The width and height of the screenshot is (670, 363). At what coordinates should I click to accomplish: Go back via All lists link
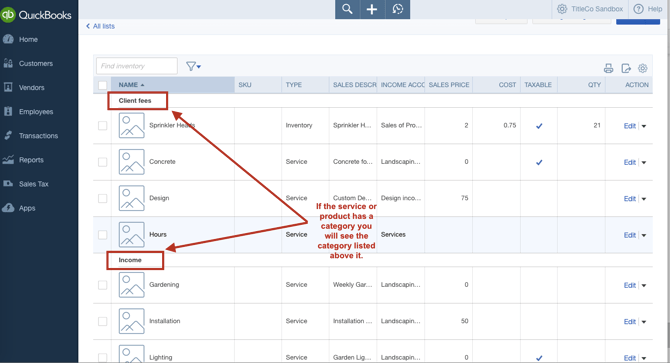pos(100,26)
